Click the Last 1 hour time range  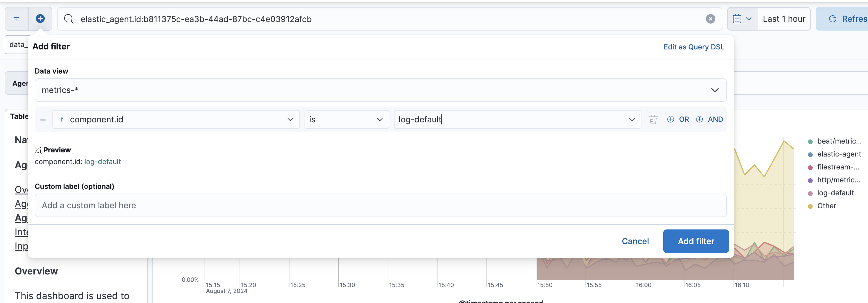click(x=784, y=19)
